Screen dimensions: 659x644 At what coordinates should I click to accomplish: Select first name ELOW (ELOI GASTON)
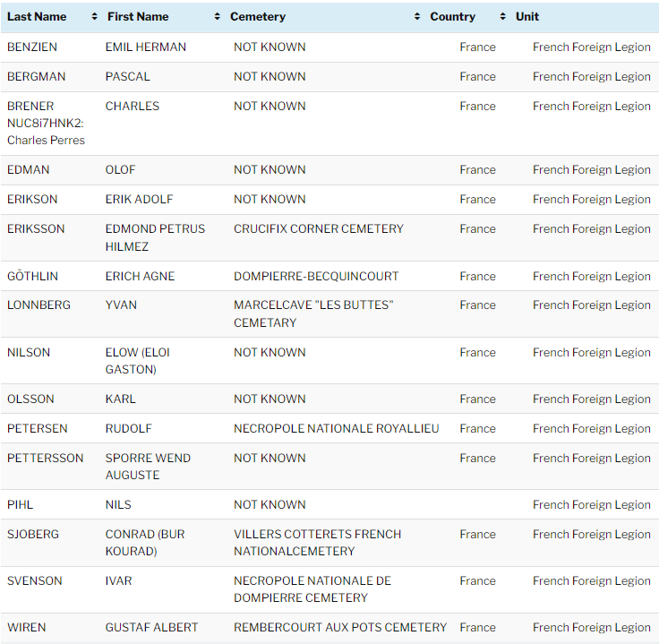[137, 360]
